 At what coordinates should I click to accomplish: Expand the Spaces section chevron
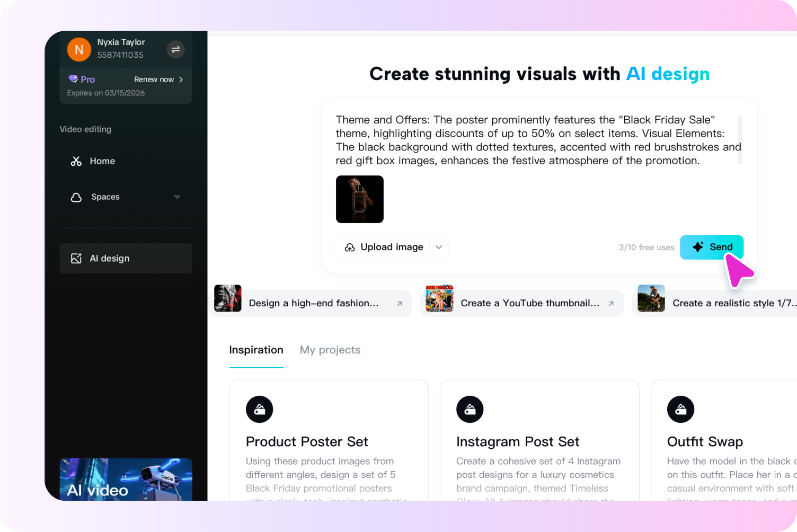click(x=178, y=197)
